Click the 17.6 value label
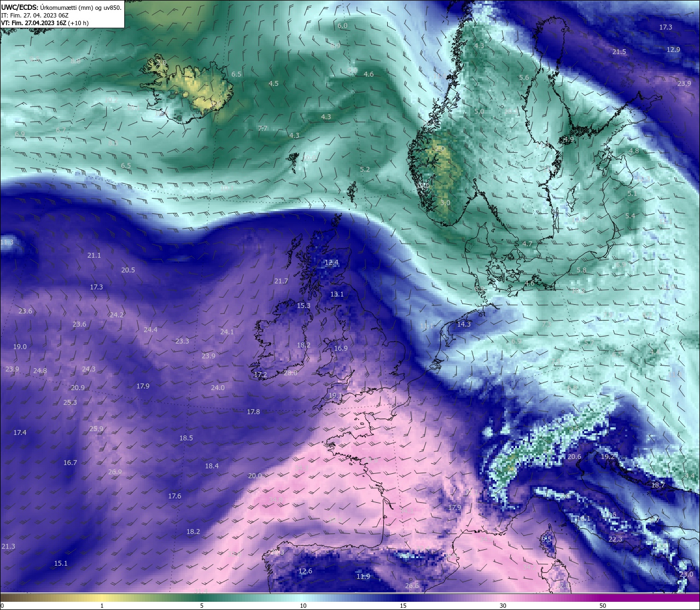The height and width of the screenshot is (610, 700). 174,496
